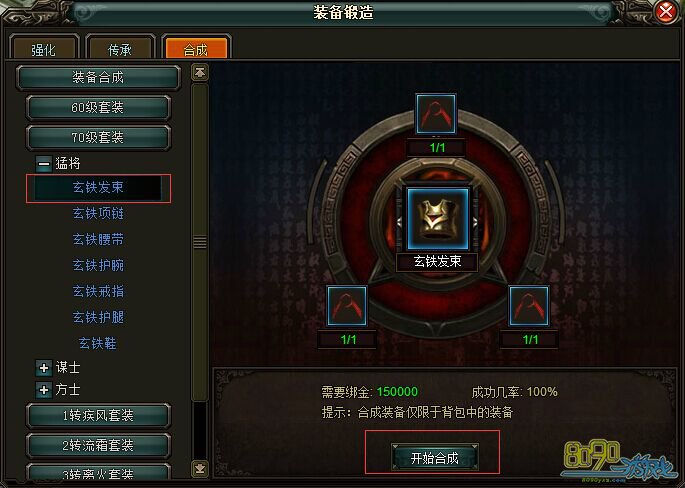
Task: Open the 1转疾风套装 list
Action: (x=98, y=415)
